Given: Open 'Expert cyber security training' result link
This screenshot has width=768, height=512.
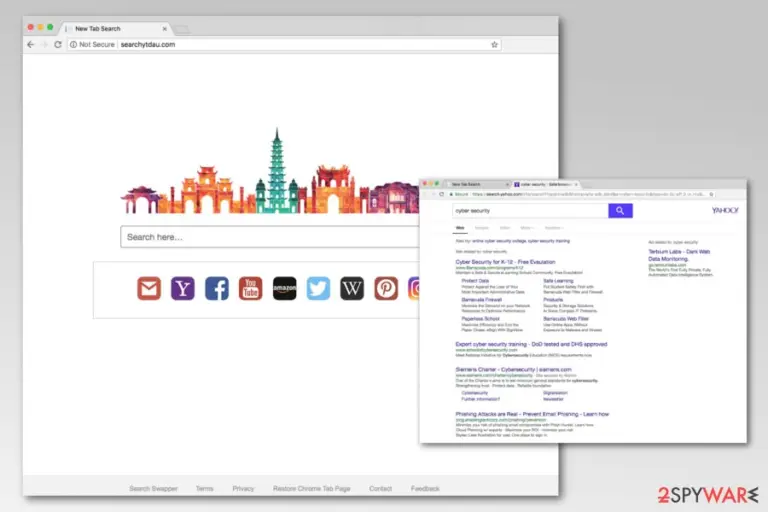Looking at the screenshot, I should (531, 344).
